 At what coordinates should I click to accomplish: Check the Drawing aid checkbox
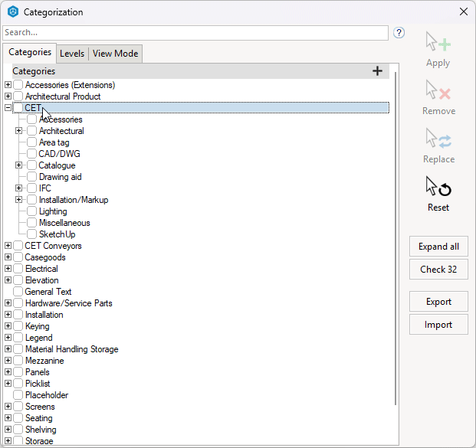(x=31, y=177)
